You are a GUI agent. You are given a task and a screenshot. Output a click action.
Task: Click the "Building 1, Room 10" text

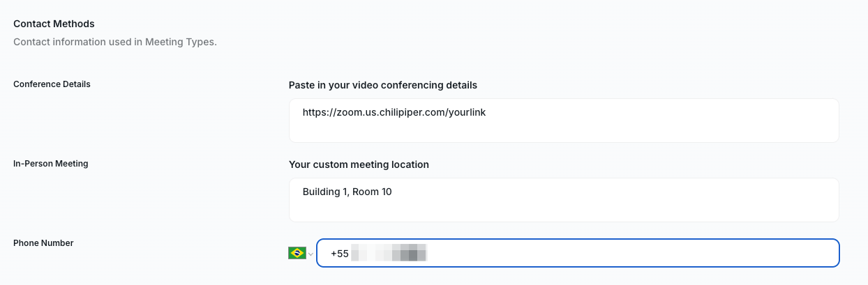347,191
